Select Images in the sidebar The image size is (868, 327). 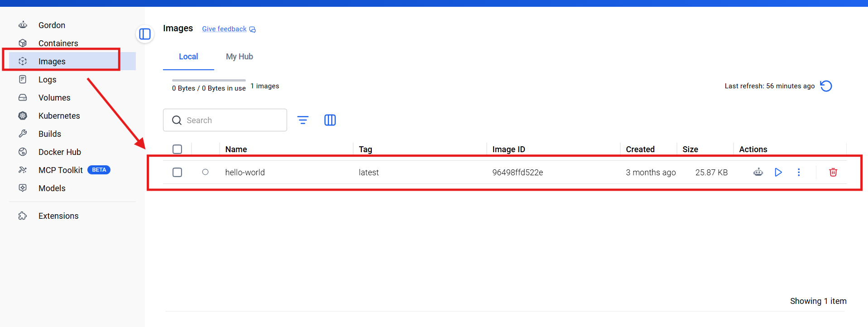pos(72,61)
